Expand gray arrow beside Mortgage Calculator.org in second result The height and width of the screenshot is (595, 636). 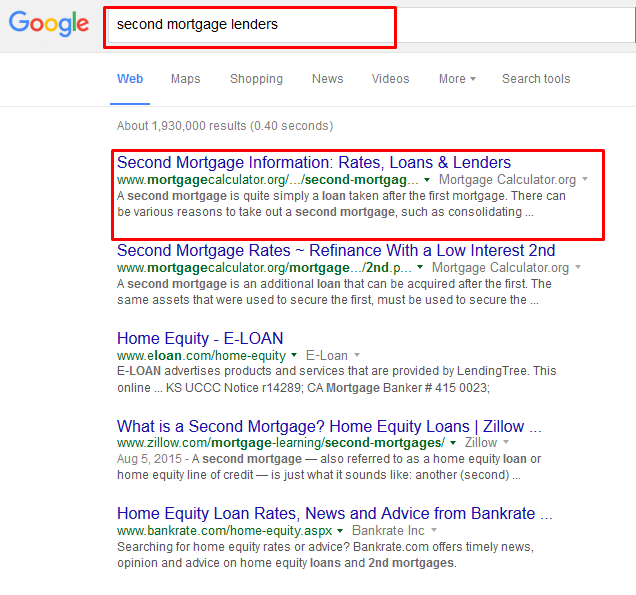(578, 267)
